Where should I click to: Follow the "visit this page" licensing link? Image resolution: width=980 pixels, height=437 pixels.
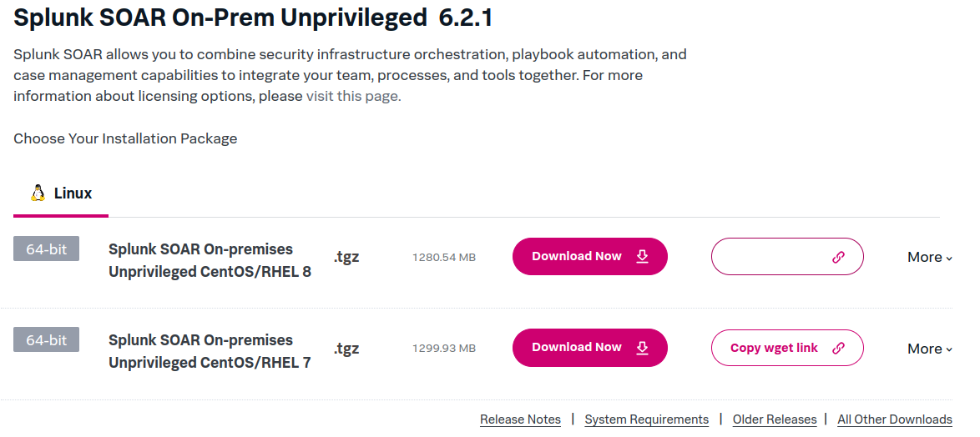(353, 96)
